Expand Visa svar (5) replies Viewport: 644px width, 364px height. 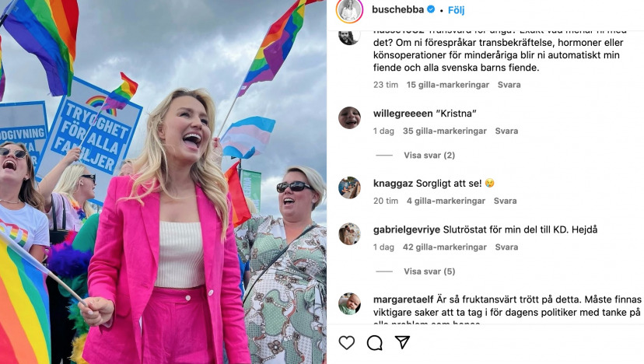click(x=429, y=271)
